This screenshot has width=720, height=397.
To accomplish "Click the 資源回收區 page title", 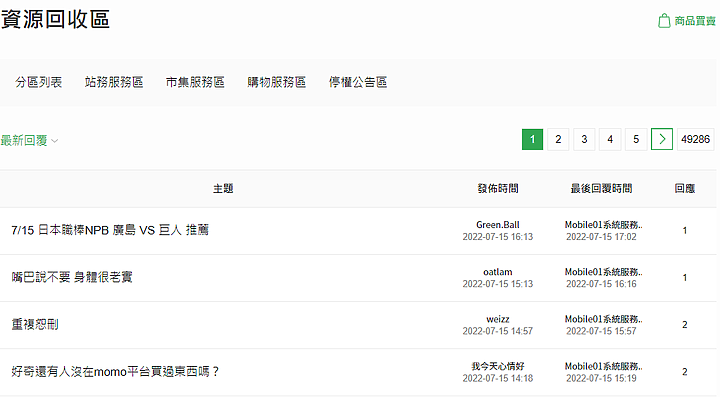I will click(55, 19).
